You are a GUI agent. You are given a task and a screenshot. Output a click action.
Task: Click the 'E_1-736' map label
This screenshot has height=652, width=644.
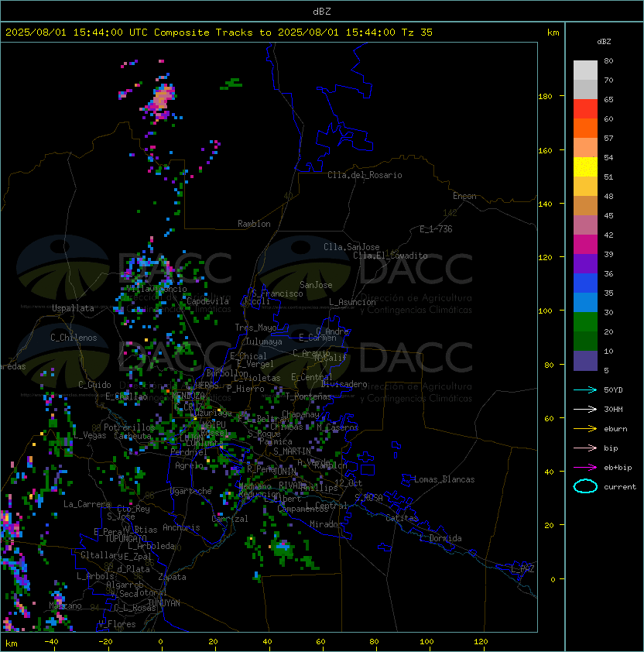436,229
